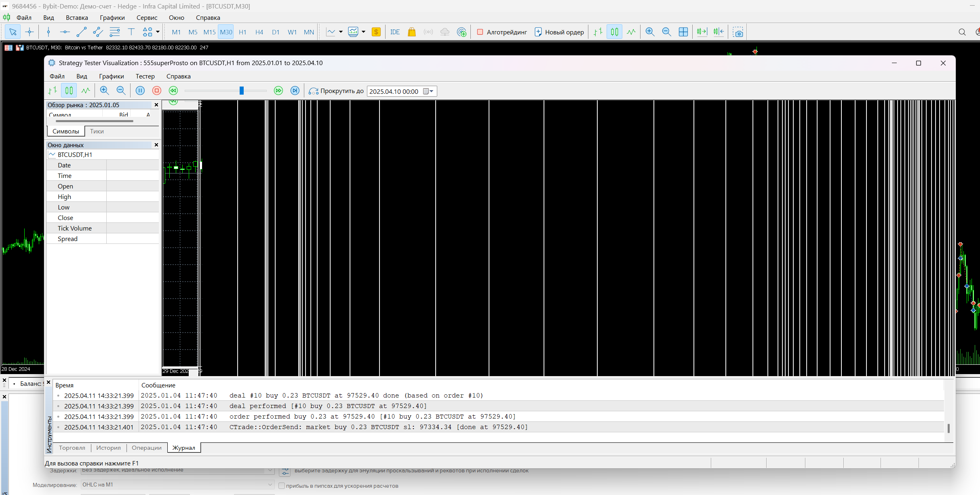Screen dimensions: 980x495
Task: Pause the strategy tester visualization
Action: [x=140, y=91]
